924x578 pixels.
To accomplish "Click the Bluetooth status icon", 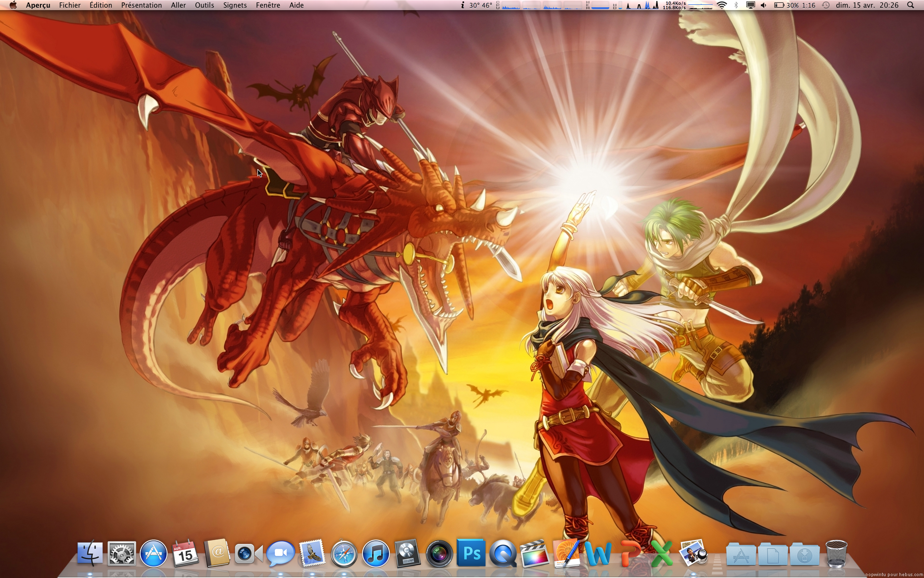I will (736, 5).
